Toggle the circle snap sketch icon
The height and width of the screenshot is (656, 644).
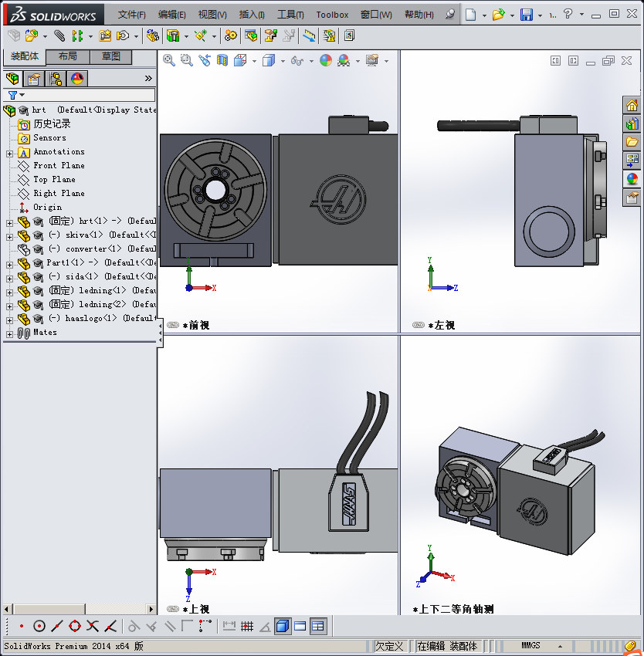click(x=39, y=627)
